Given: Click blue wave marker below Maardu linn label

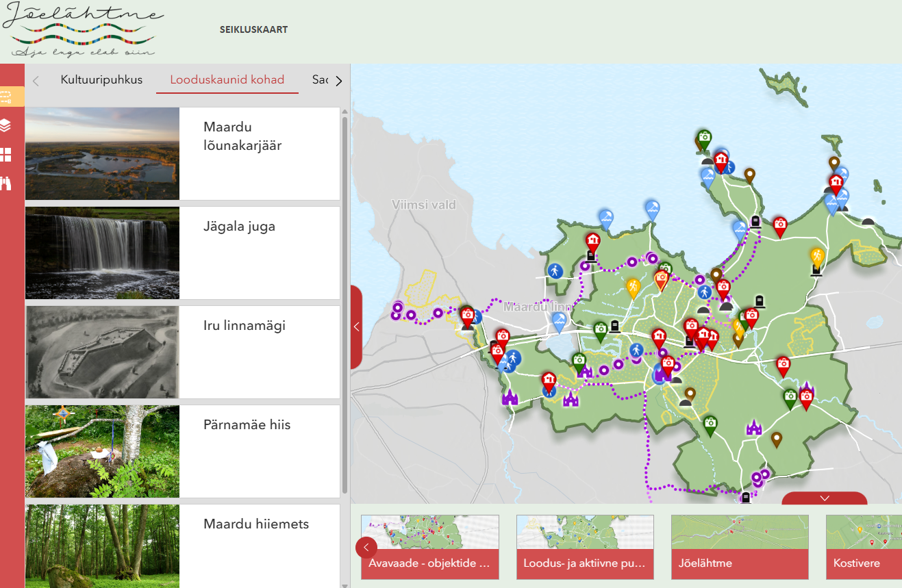Looking at the screenshot, I should (x=559, y=320).
